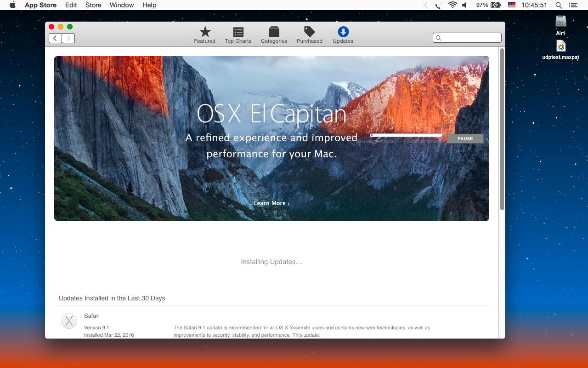Open the Store menu
The height and width of the screenshot is (368, 588).
(93, 5)
